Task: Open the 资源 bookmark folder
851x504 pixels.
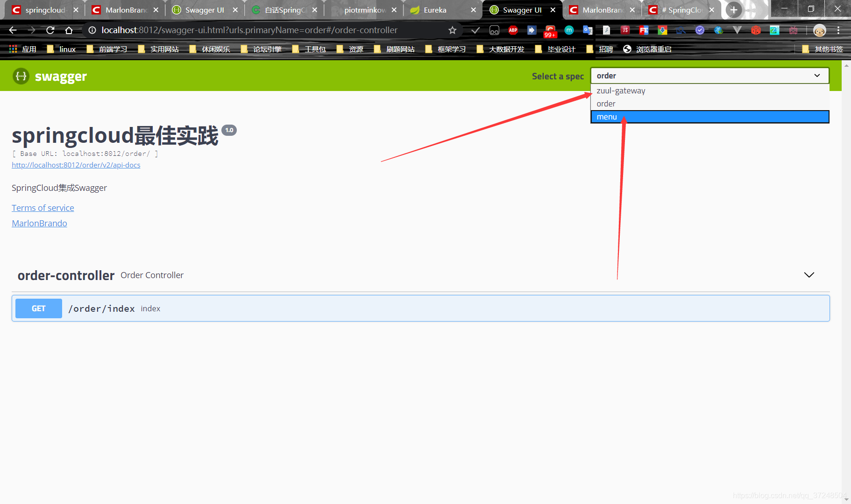Action: click(x=350, y=49)
